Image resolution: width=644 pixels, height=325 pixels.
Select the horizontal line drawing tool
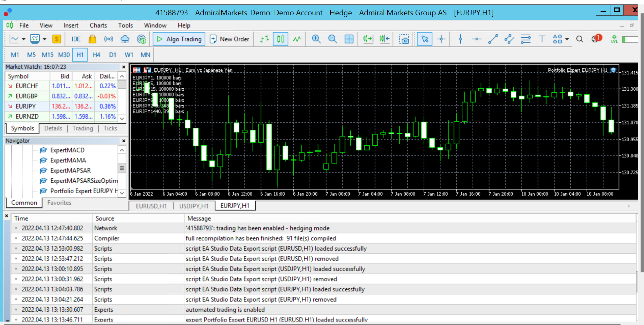(x=477, y=39)
